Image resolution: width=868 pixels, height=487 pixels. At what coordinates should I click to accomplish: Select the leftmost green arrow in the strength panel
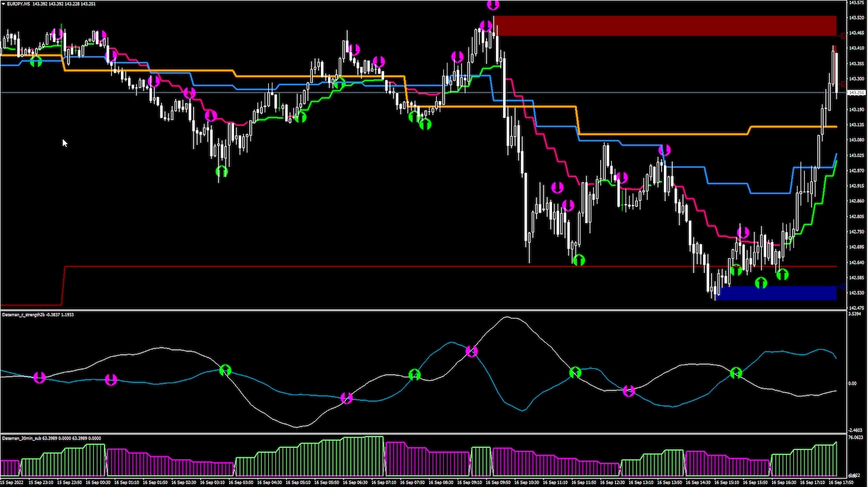[226, 370]
